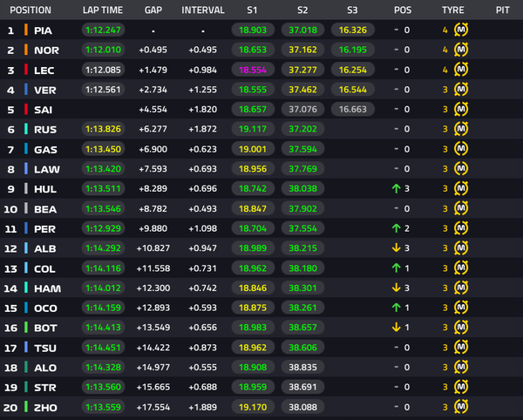This screenshot has width=523, height=420.
Task: Click the medium tyre icon in LAW's row
Action: [461, 169]
